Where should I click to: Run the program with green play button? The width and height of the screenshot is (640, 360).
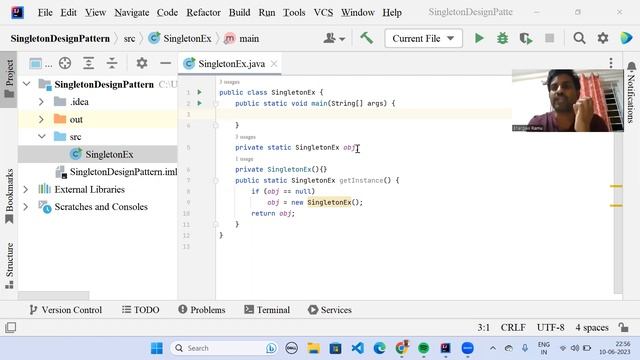479,38
